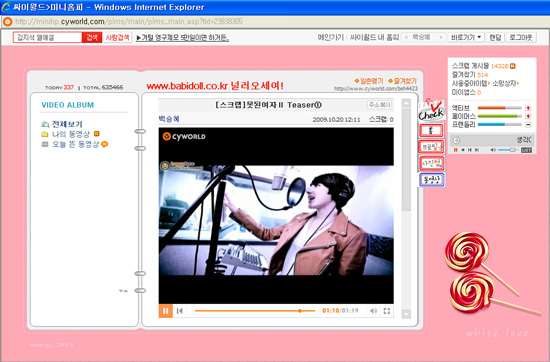Click the small arrows toggle in left panel
This screenshot has width=550, height=362.
click(123, 291)
